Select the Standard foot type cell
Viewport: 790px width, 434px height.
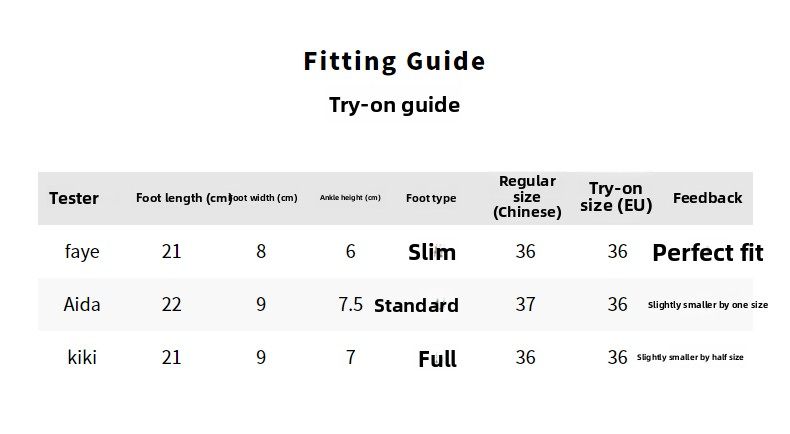pyautogui.click(x=416, y=305)
